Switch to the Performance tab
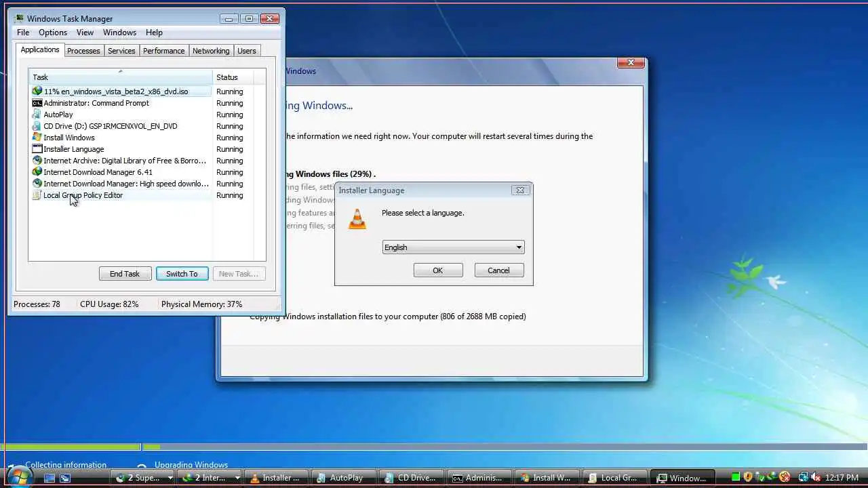868x488 pixels. coord(163,51)
